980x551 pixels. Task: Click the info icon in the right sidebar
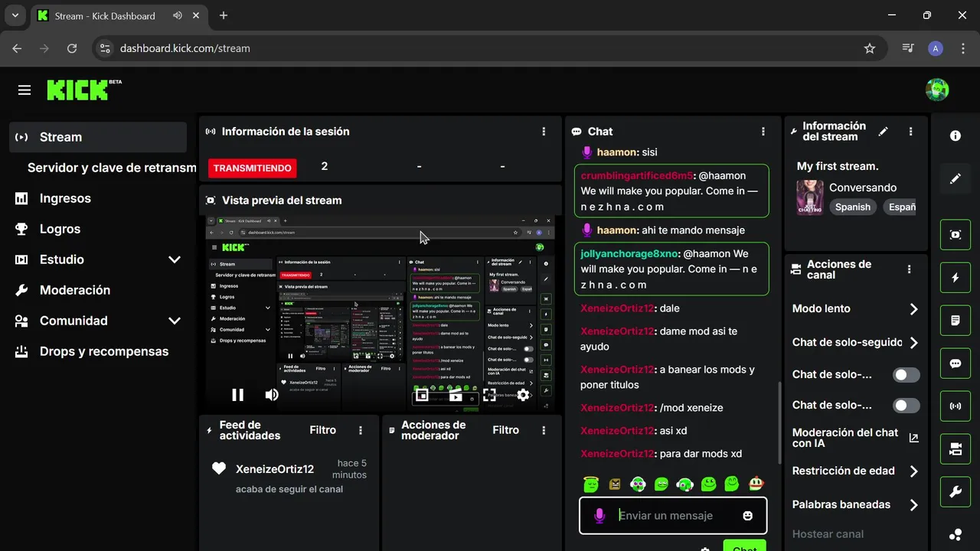pyautogui.click(x=955, y=136)
